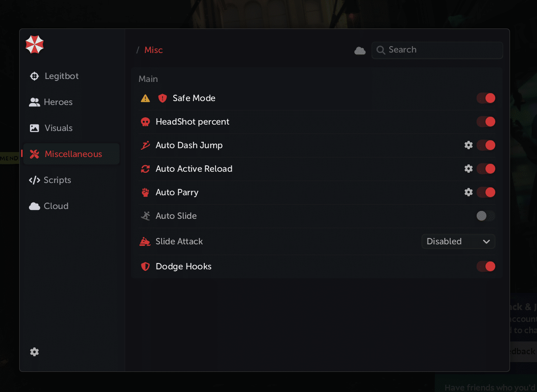Image resolution: width=537 pixels, height=392 pixels.
Task: Open the Scripts section
Action: coord(57,180)
